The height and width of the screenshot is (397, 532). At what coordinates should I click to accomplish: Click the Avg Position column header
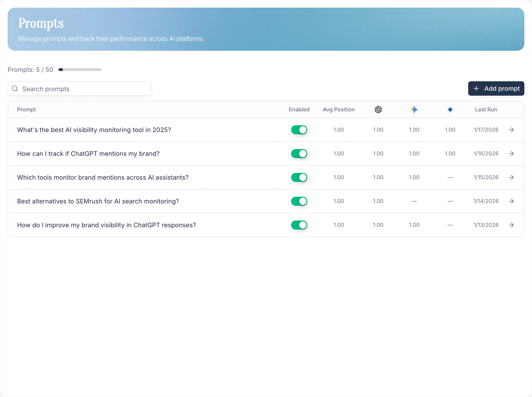click(x=339, y=109)
